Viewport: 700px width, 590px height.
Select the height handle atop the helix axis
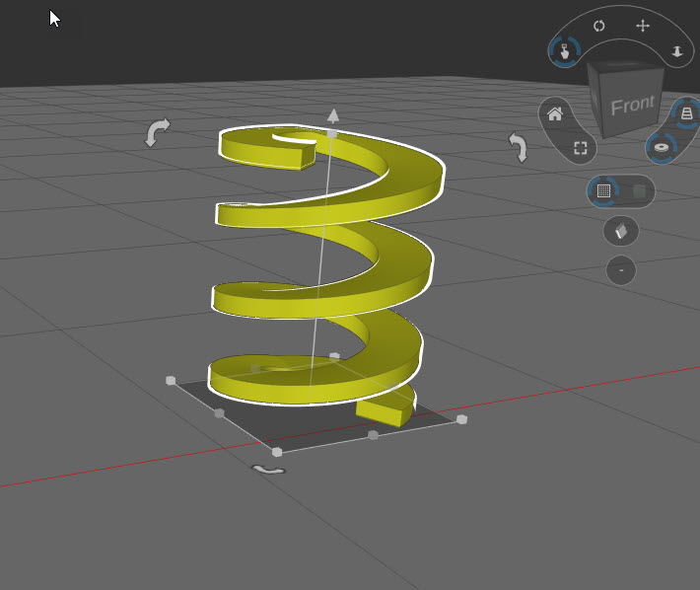click(331, 133)
